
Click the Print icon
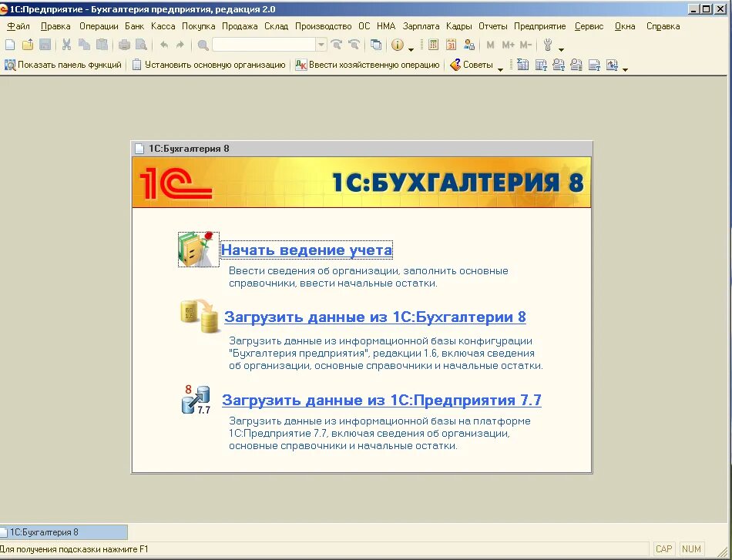(x=124, y=45)
